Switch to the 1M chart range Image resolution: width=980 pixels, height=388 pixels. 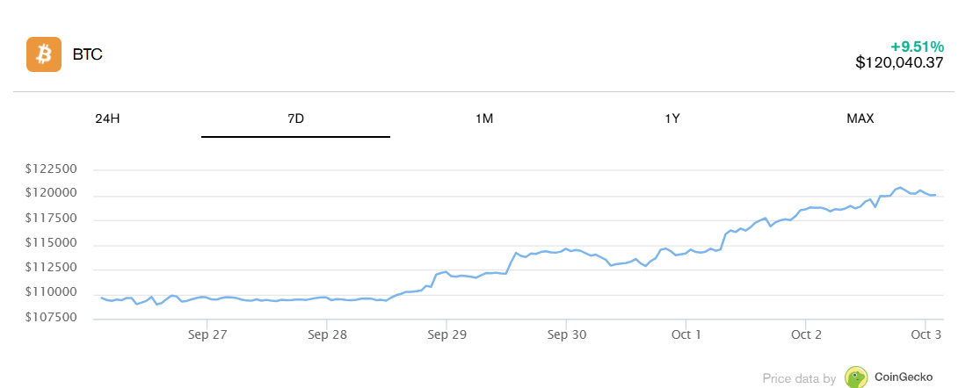coord(483,119)
